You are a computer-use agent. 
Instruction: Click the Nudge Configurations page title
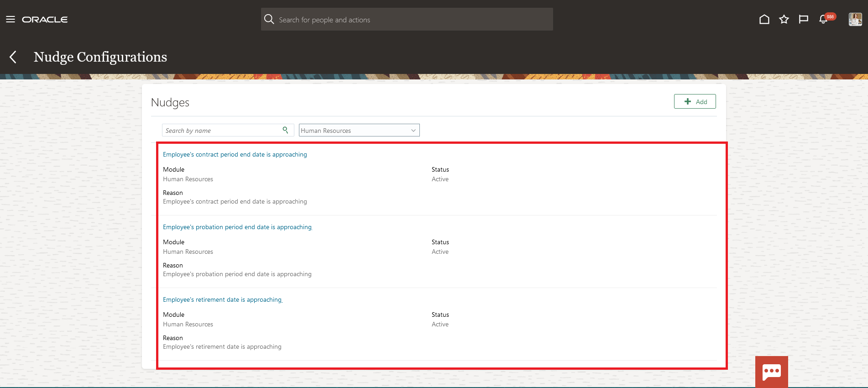(100, 57)
